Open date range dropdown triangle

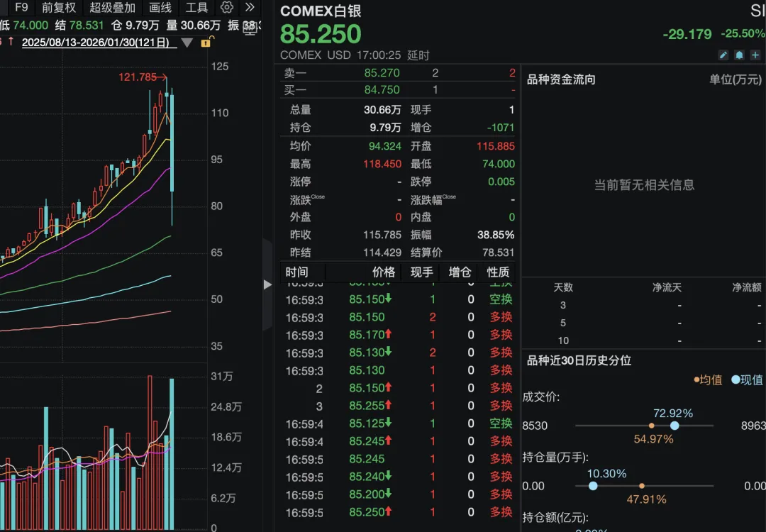point(187,43)
